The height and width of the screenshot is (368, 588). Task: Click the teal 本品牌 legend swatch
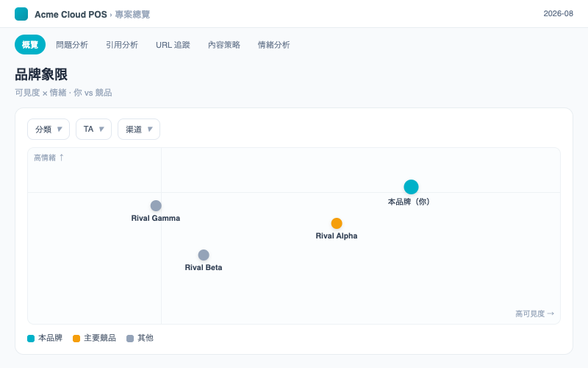31,339
